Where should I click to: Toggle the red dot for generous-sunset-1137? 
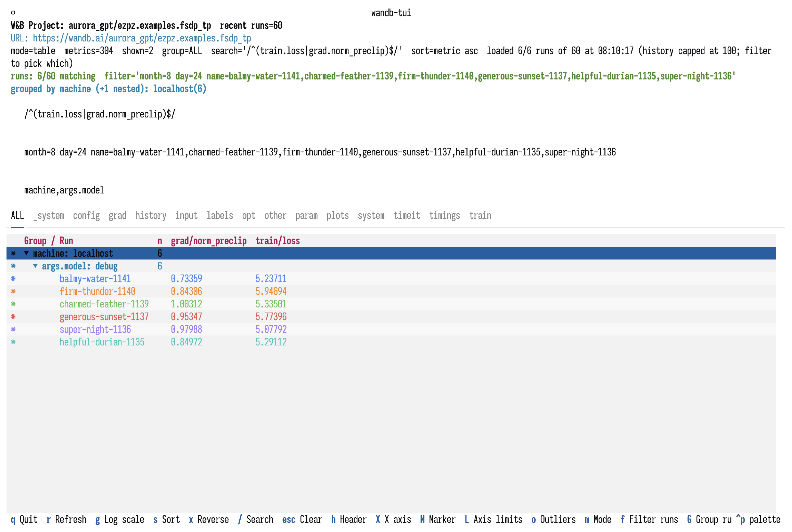[13, 317]
